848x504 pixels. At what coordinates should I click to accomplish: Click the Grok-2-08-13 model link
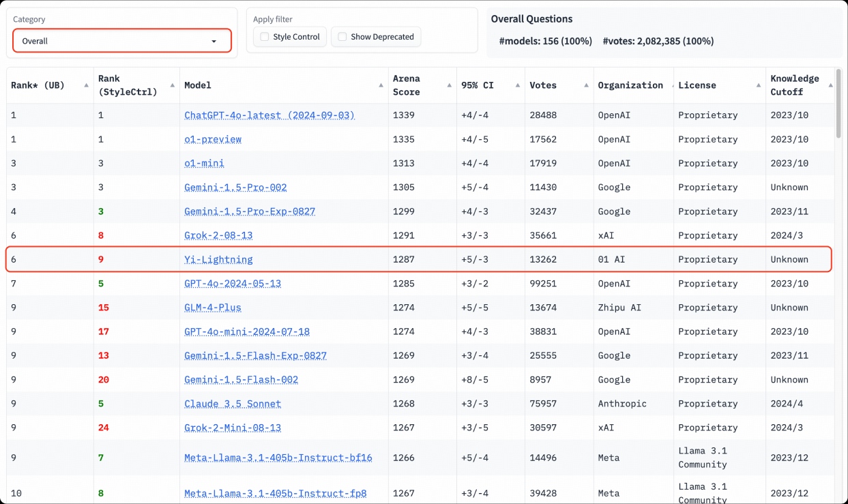pos(218,235)
